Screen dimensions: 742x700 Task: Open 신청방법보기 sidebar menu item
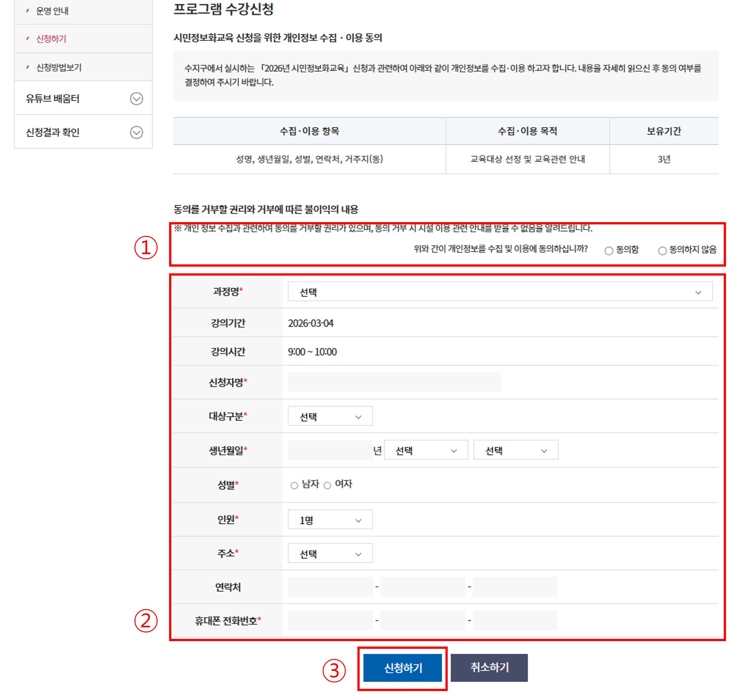pyautogui.click(x=59, y=68)
